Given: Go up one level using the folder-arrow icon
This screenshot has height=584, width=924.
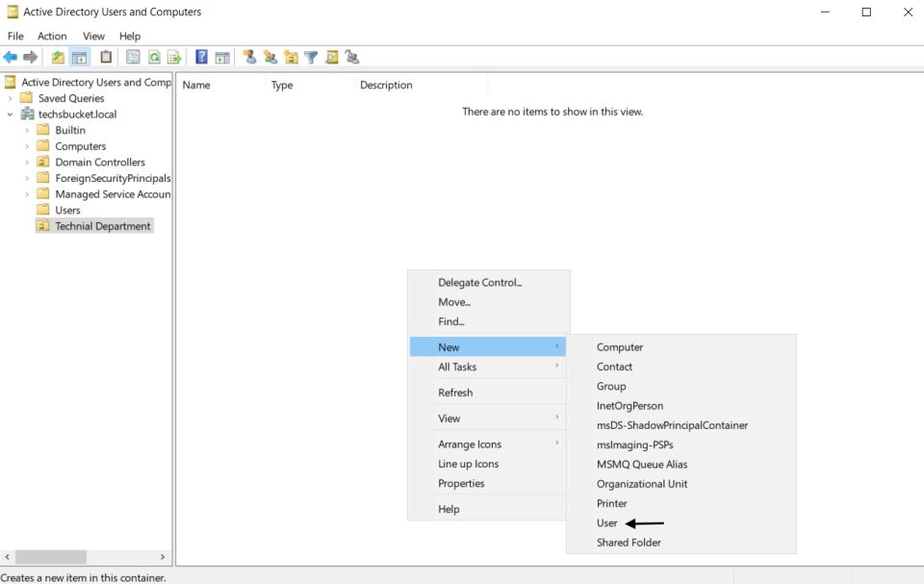Looking at the screenshot, I should [58, 57].
